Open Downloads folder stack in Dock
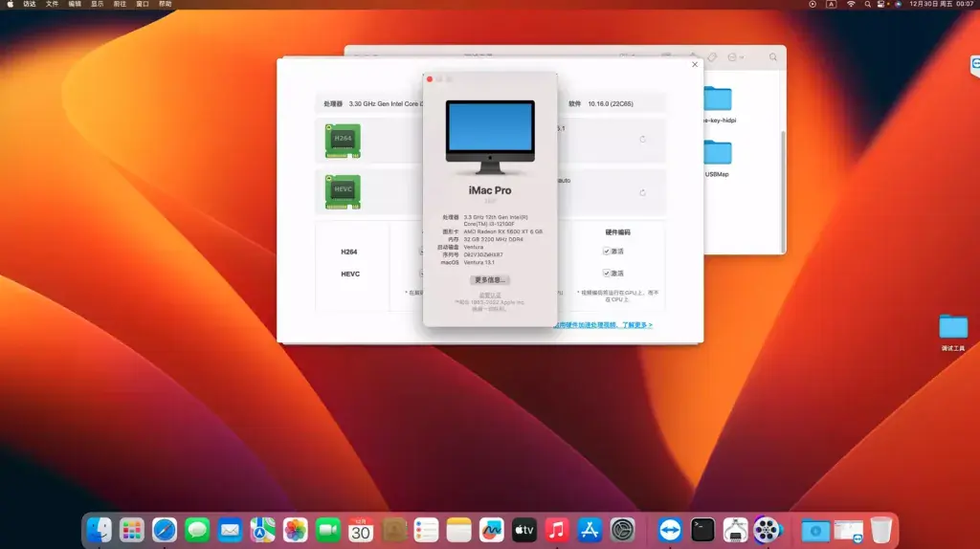The height and width of the screenshot is (549, 980). [x=815, y=531]
